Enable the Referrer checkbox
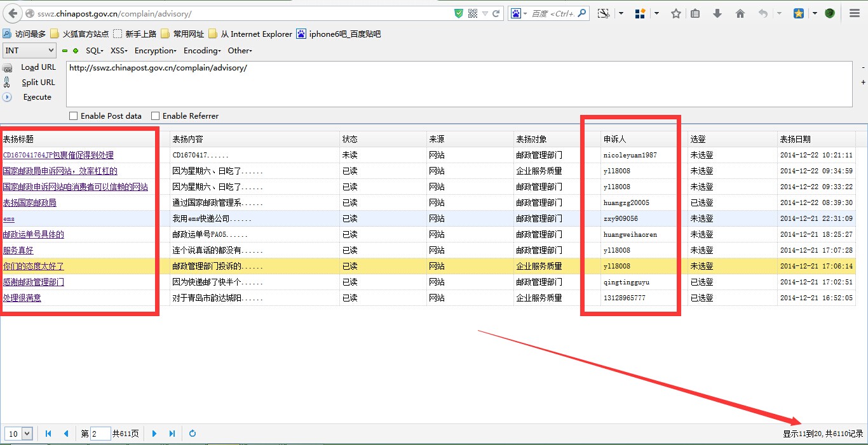This screenshot has height=445, width=868. [x=155, y=116]
